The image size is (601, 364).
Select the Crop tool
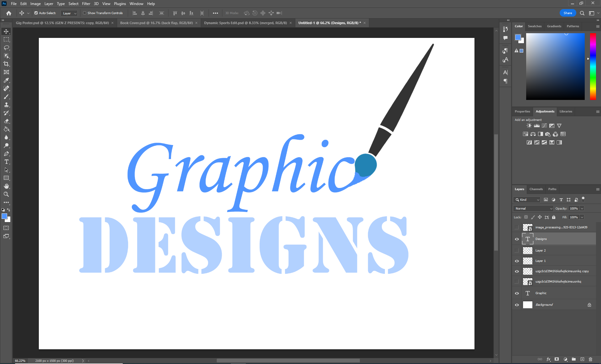pyautogui.click(x=6, y=64)
